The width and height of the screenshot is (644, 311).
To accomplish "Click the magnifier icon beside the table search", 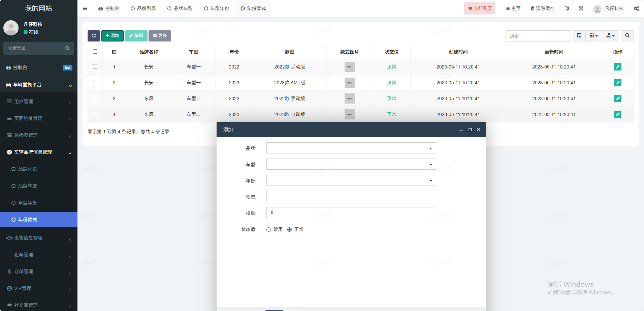I will 627,36.
